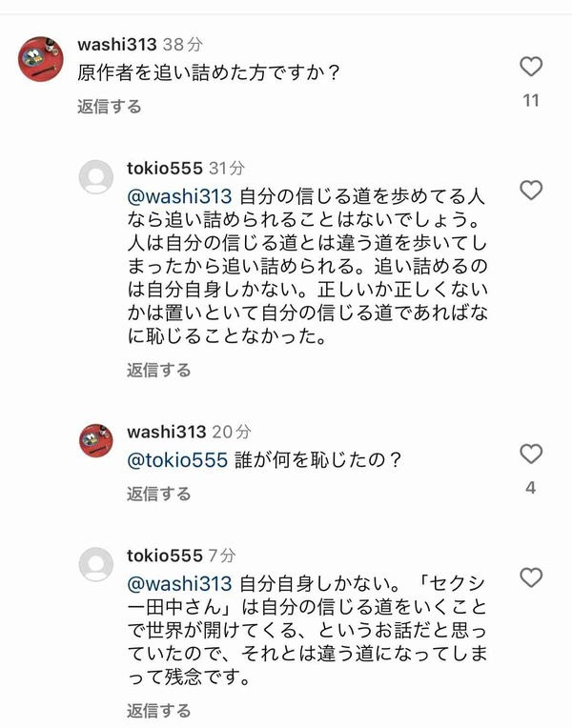This screenshot has width=572, height=728.
Task: Open washi313's avatar on the 20-minute reply
Action: coord(96,440)
